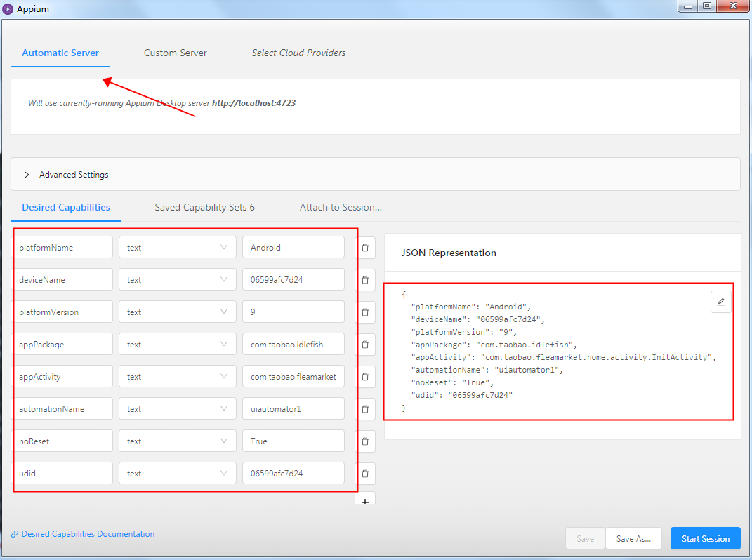Click the appActivity name field
Screen dimensions: 752x560
click(62, 376)
